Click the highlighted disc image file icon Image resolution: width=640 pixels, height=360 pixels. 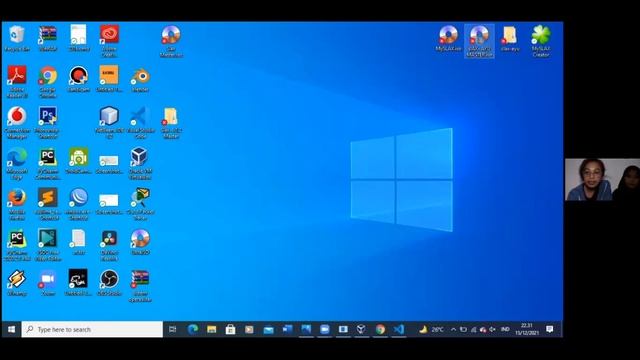tap(479, 40)
